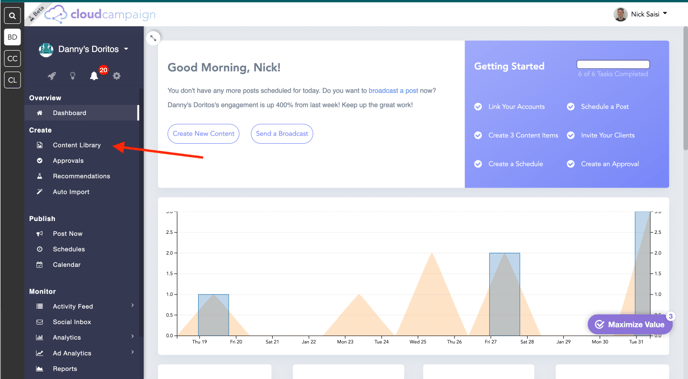This screenshot has height=379, width=688.
Task: Click the Getting Started progress bar
Action: click(613, 64)
